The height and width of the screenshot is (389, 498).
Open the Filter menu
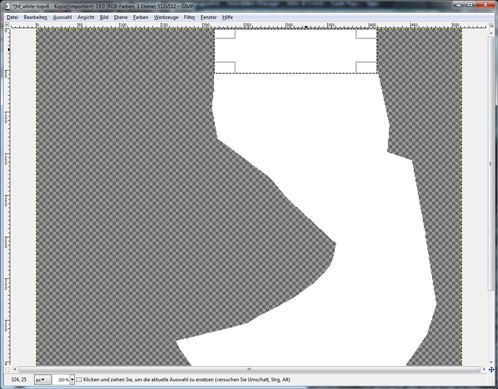(189, 17)
